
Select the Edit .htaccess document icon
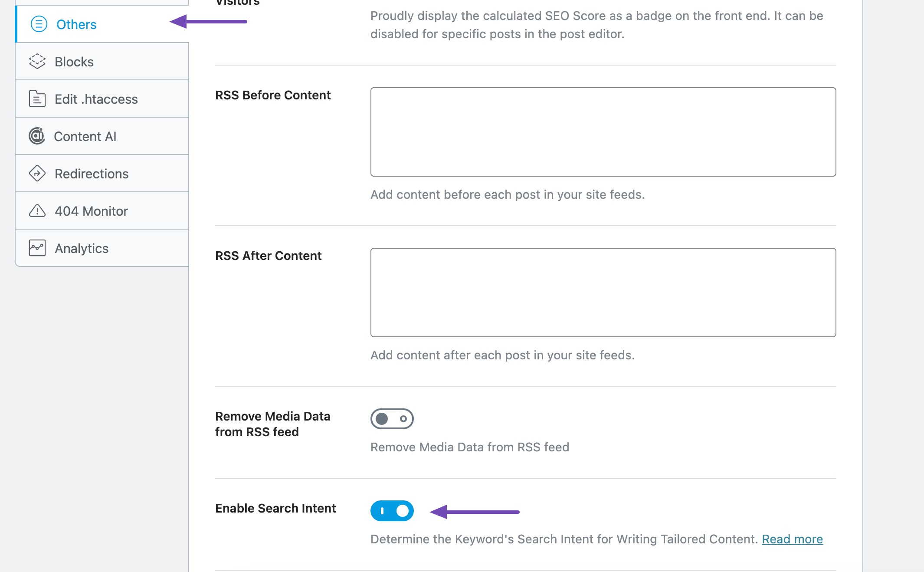click(x=37, y=99)
